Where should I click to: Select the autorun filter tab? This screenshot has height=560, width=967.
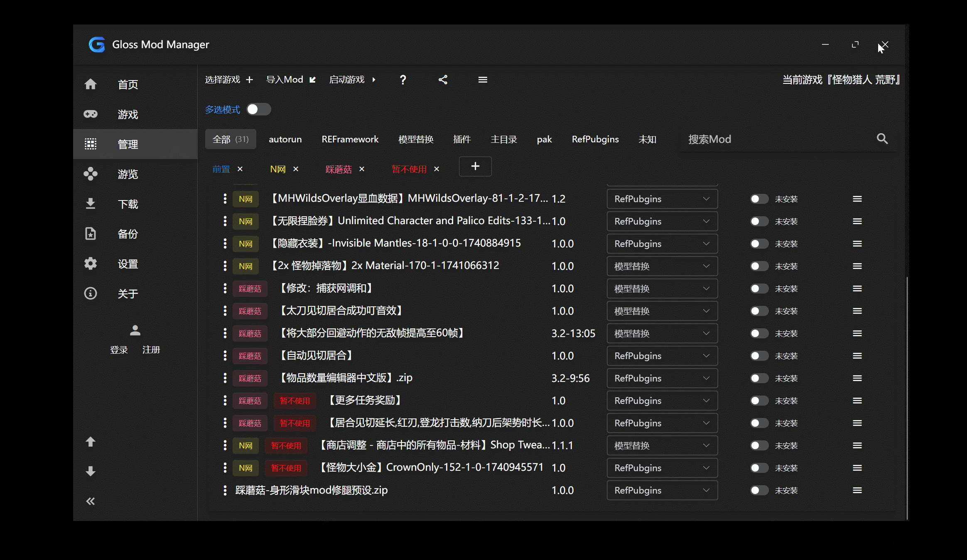pyautogui.click(x=285, y=139)
